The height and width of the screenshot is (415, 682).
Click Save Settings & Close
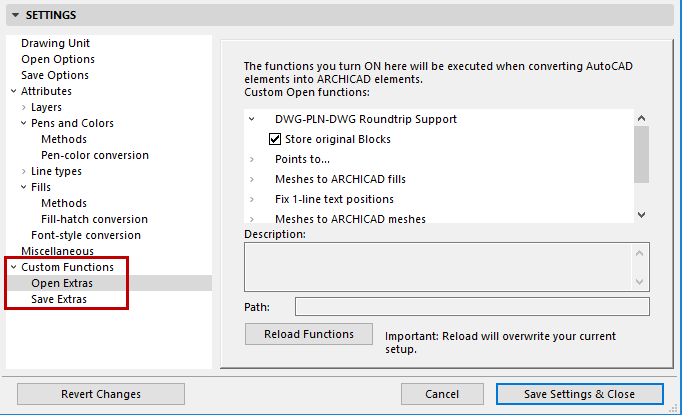tap(579, 394)
